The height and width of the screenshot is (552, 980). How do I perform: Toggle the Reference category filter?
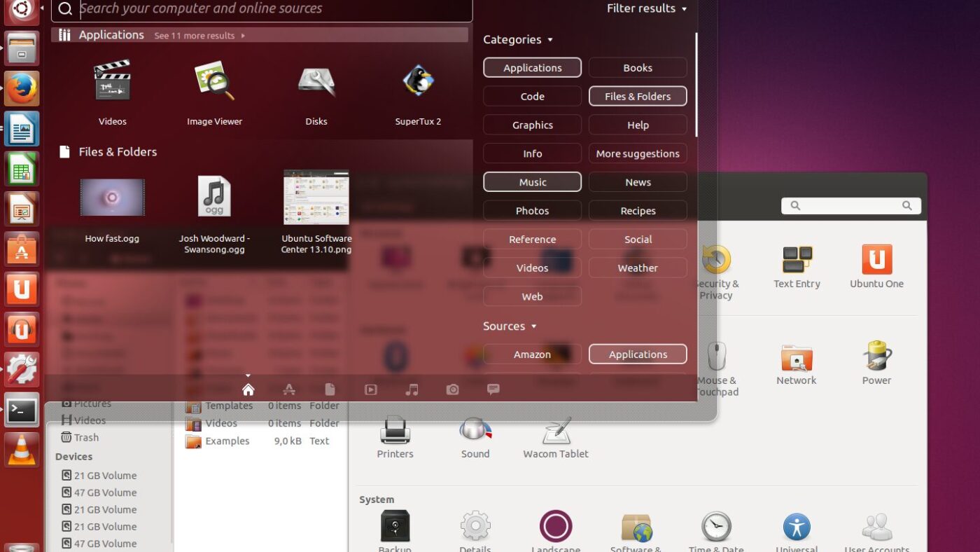point(532,239)
